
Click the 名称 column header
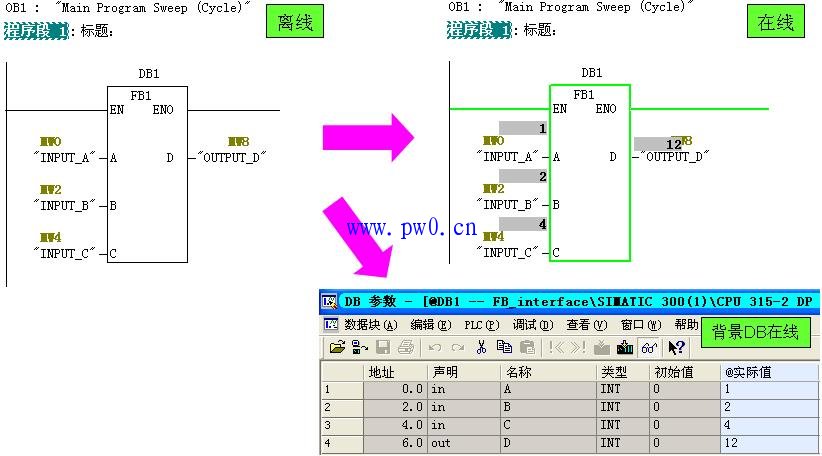pos(547,372)
